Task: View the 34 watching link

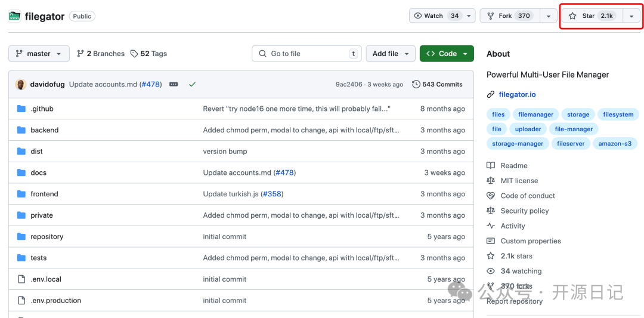Action: tap(514, 271)
